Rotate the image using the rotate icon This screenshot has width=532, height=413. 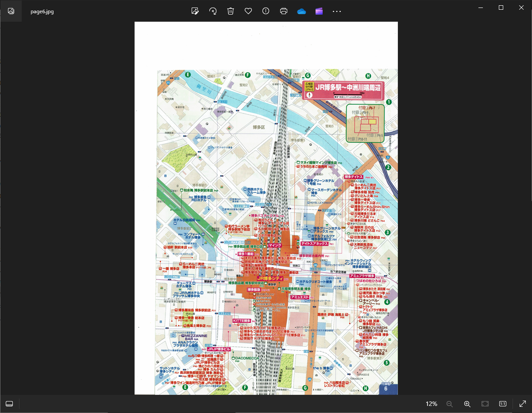(213, 11)
